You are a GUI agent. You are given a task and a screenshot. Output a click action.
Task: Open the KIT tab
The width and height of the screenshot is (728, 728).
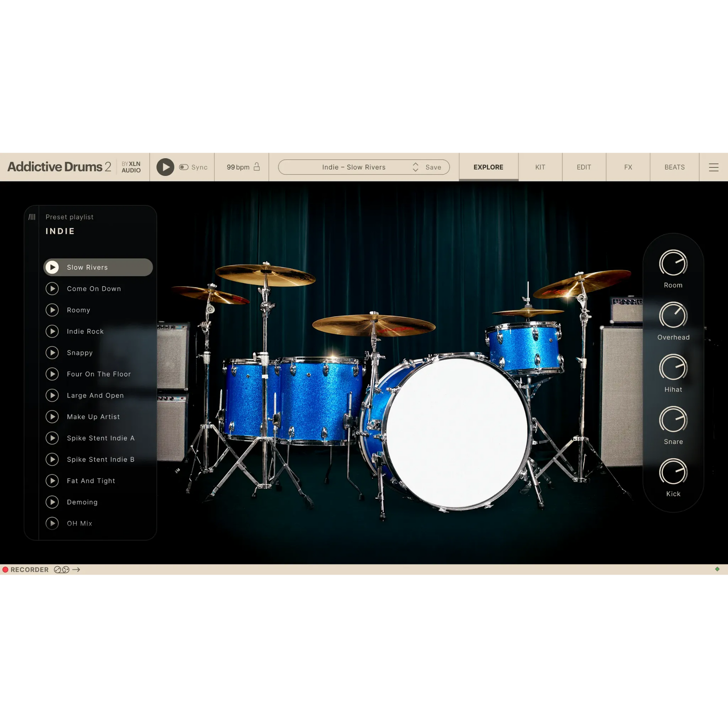coord(540,167)
